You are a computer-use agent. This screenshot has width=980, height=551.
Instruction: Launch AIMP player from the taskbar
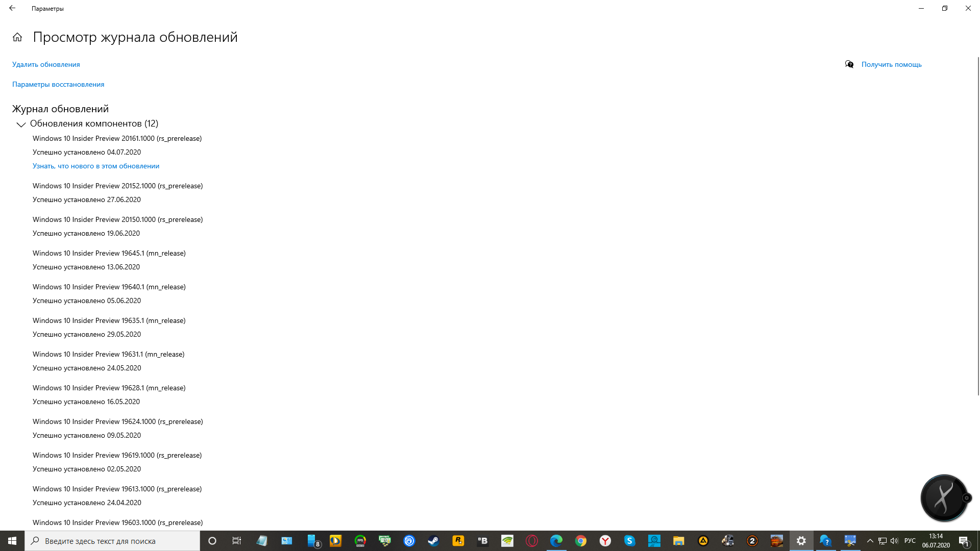[703, 541]
